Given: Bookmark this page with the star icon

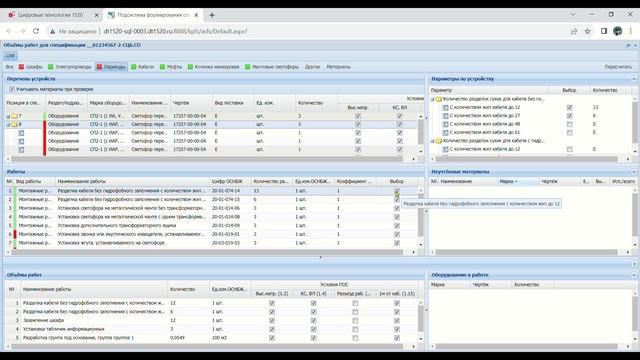Looking at the screenshot, I should click(x=587, y=31).
